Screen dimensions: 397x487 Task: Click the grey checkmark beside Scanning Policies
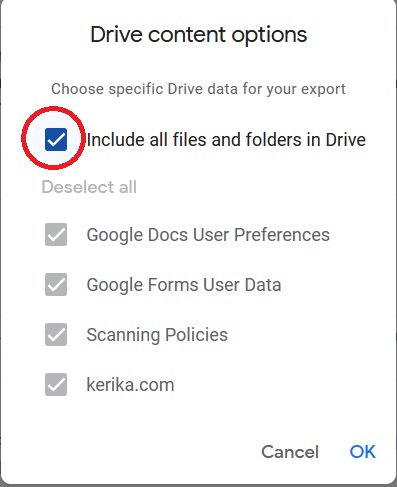point(56,335)
